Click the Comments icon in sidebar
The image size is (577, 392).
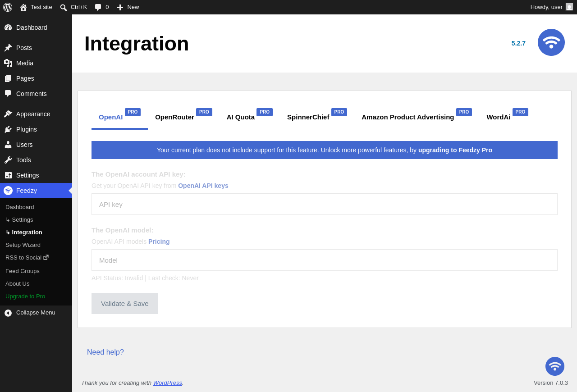8,94
